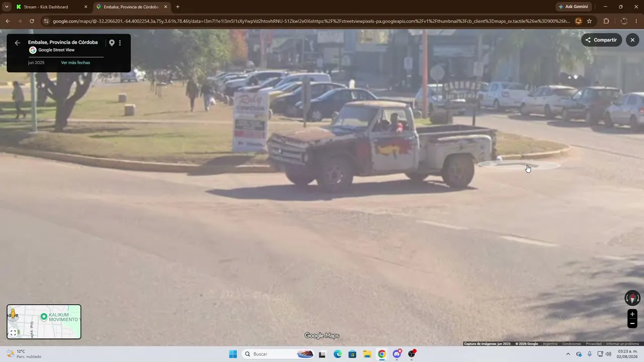This screenshot has height=362, width=644.
Task: Close Street View with the X button
Action: coord(632,40)
